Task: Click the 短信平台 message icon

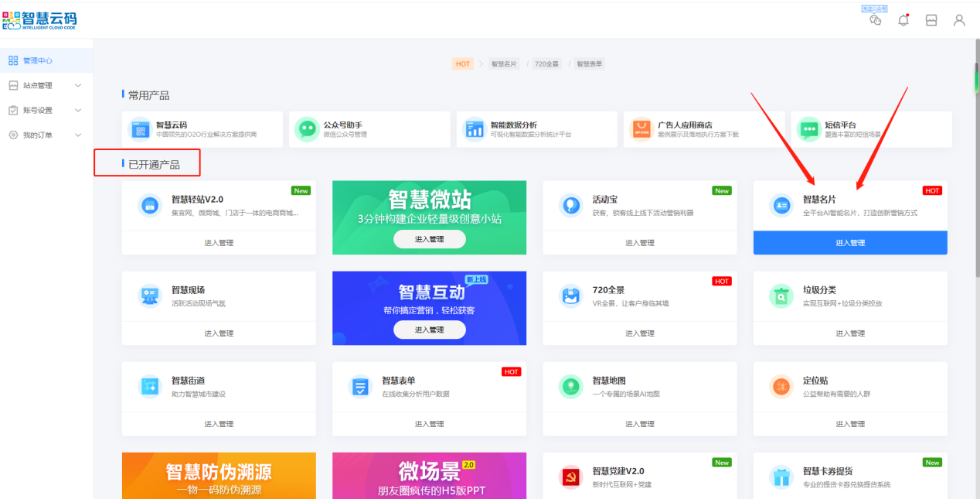Action: (808, 129)
